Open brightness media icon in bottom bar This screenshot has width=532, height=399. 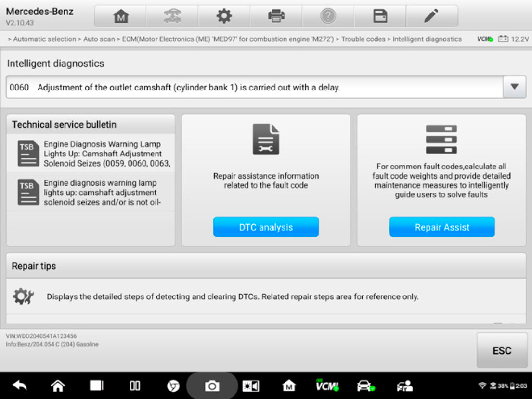[x=251, y=386]
